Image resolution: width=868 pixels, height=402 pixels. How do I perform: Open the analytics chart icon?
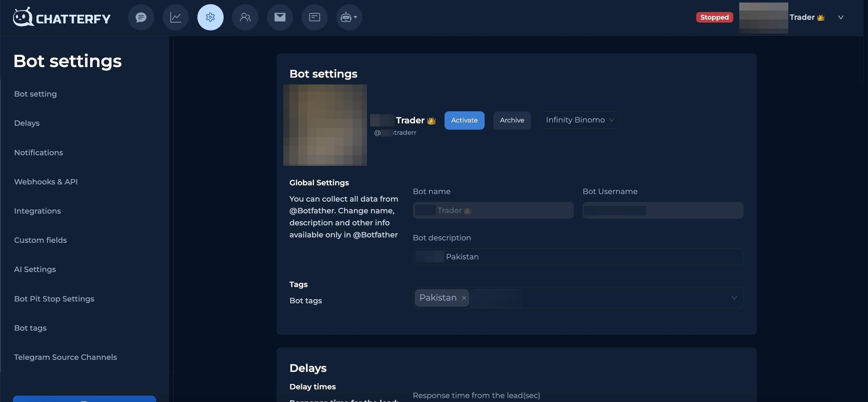pyautogui.click(x=176, y=17)
